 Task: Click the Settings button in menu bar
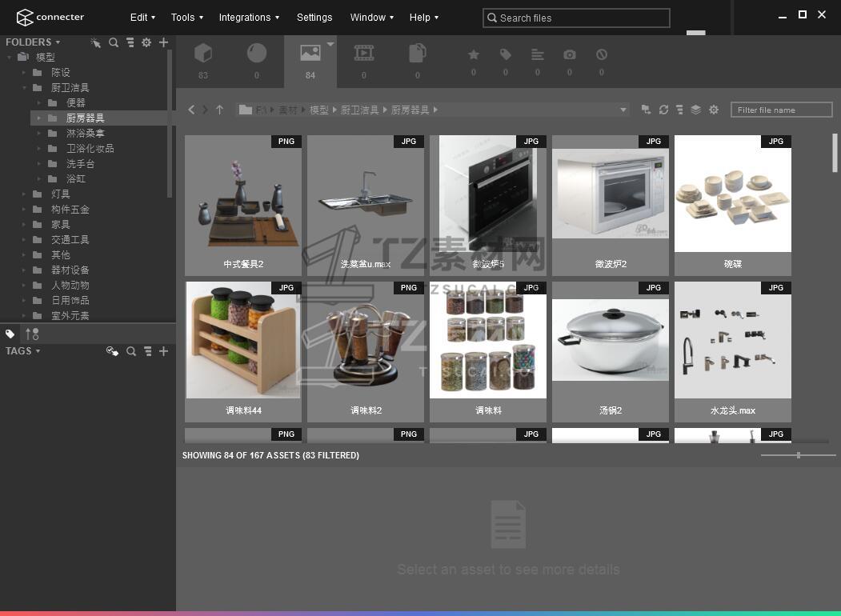click(x=314, y=17)
